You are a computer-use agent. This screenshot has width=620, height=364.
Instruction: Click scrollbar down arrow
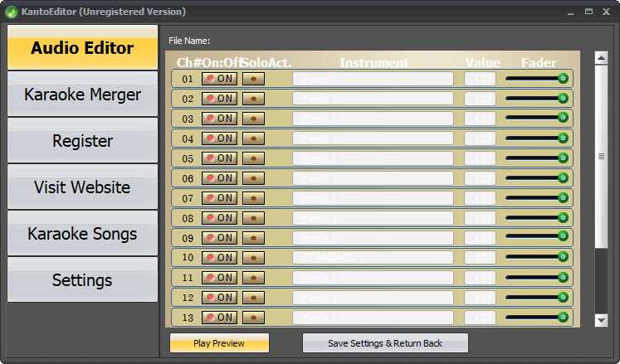602,321
